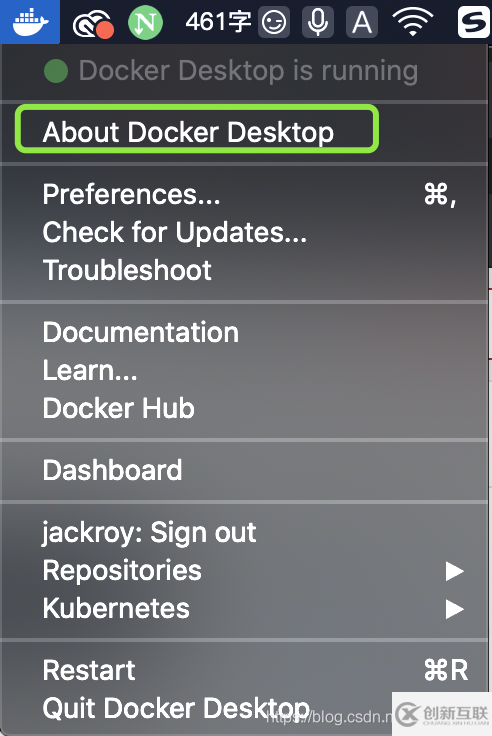Viewport: 492px width, 736px height.
Task: Expand the Kubernetes submenu
Action: click(x=244, y=609)
